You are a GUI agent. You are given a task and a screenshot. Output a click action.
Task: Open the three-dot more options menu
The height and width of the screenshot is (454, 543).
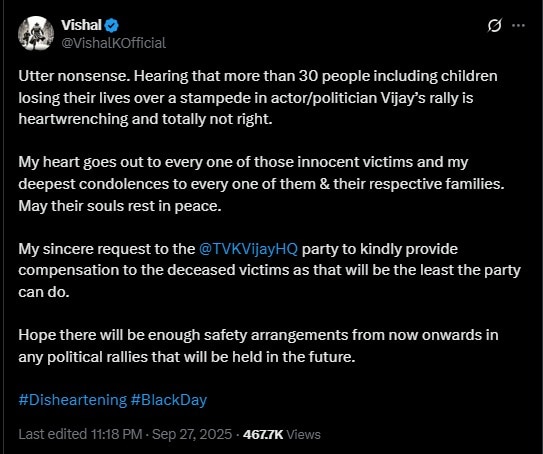pos(518,26)
